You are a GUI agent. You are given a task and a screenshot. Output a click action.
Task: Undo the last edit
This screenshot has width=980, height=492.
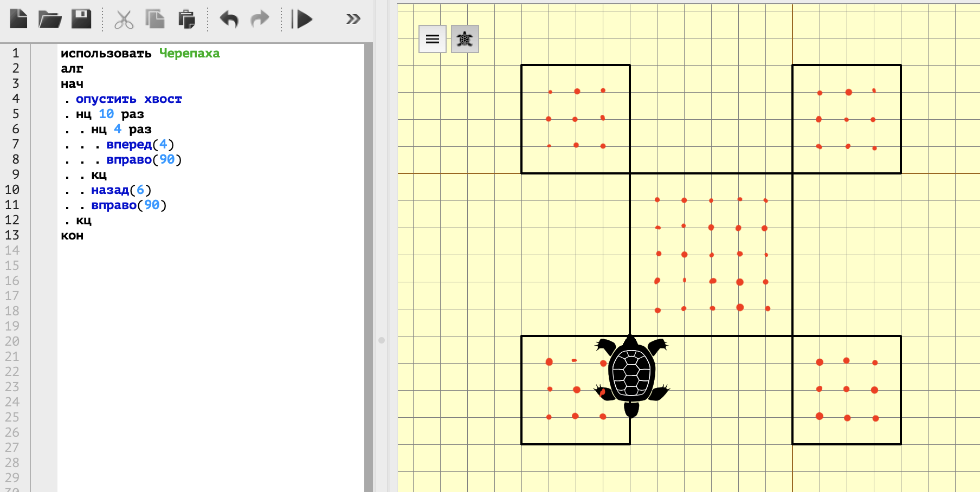coord(229,20)
